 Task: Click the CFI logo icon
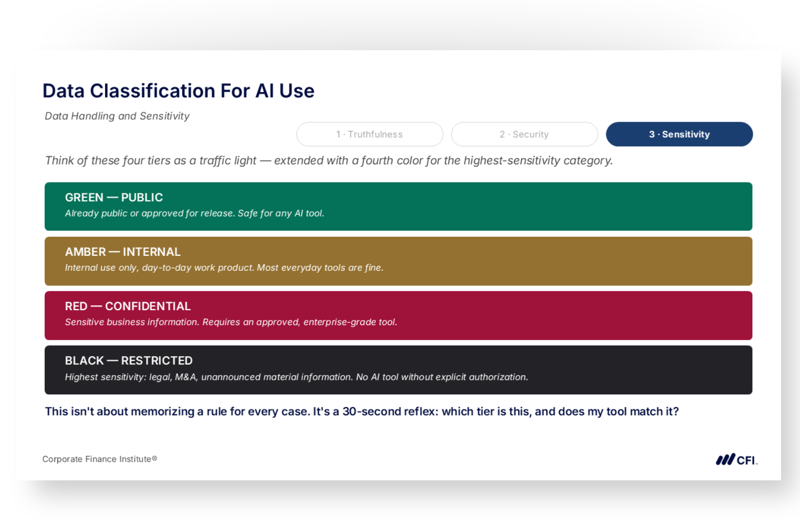tap(737, 460)
